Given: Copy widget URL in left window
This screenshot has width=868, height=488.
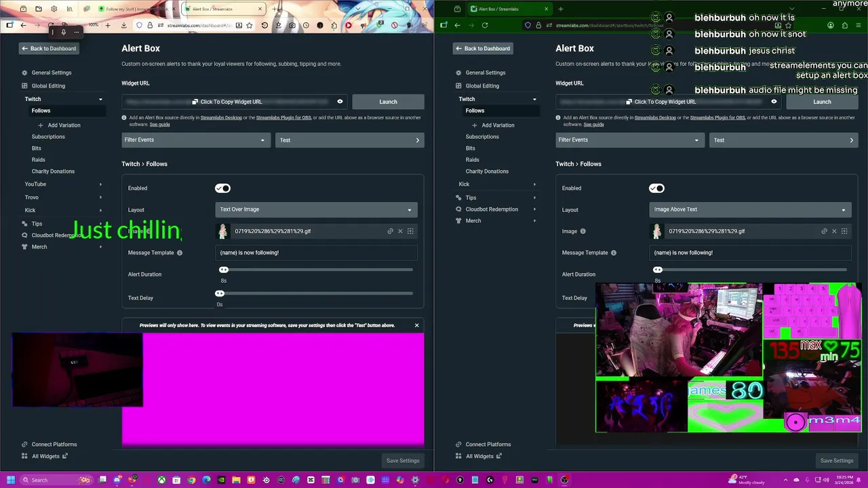Looking at the screenshot, I should 226,102.
